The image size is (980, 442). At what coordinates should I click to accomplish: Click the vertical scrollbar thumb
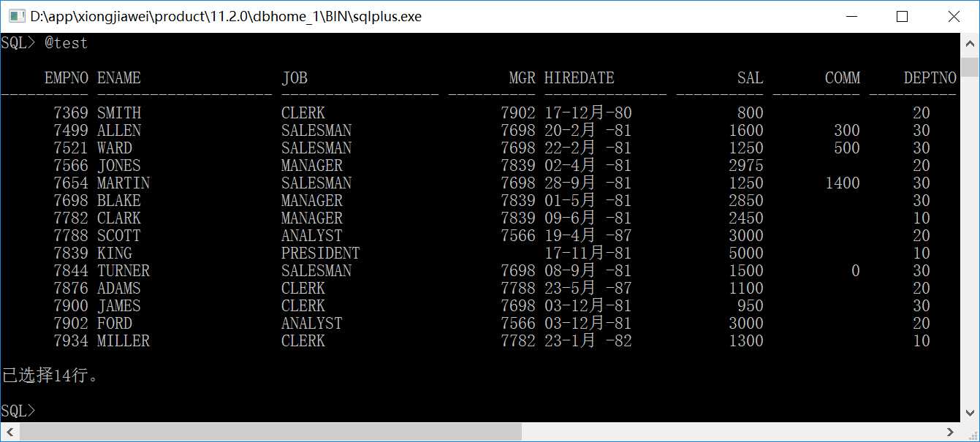pos(970,67)
